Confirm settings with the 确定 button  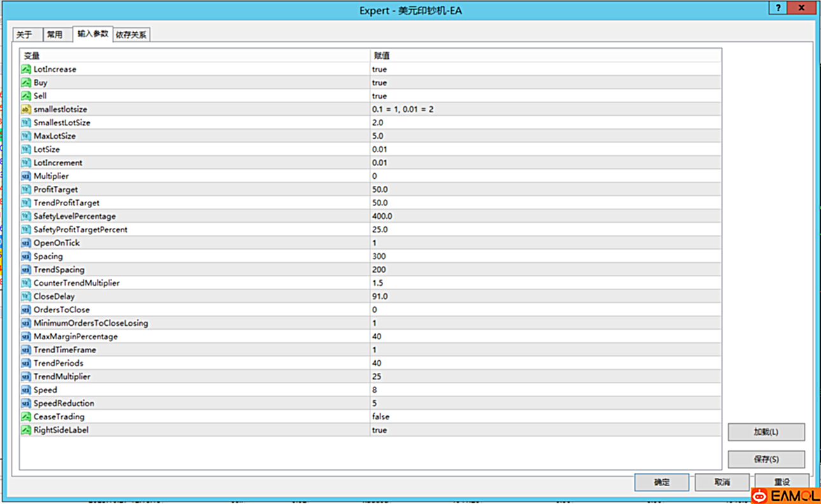click(661, 482)
